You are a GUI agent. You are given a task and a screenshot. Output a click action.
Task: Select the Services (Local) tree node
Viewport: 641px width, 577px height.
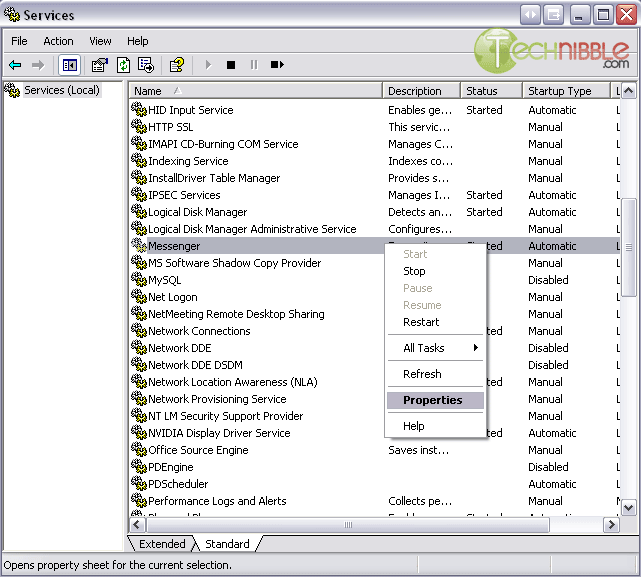coord(61,90)
